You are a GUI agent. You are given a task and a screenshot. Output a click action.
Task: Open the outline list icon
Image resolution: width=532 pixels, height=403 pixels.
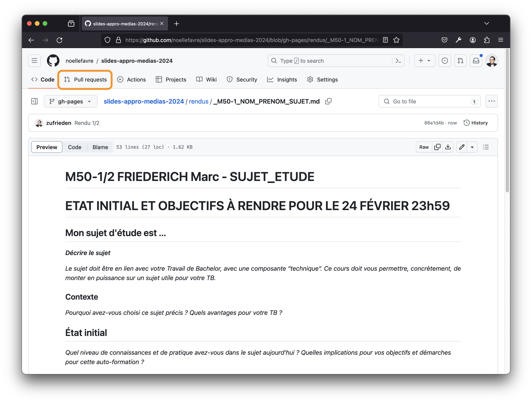click(x=486, y=147)
